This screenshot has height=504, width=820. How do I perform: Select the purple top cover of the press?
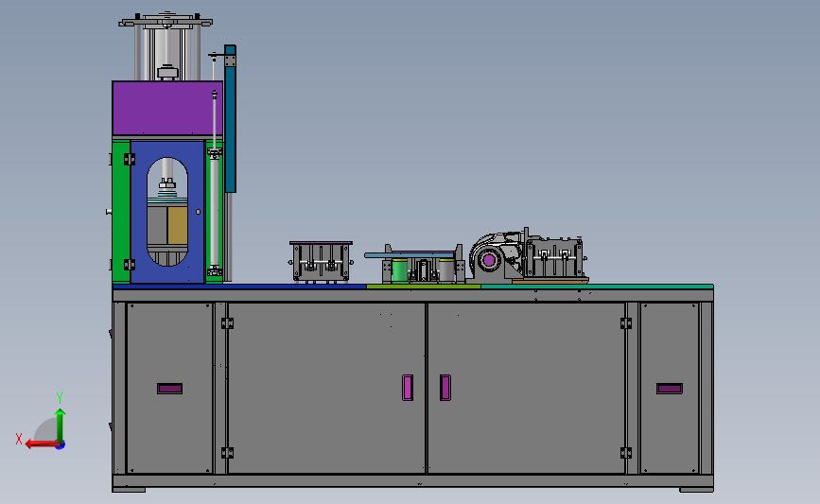[167, 108]
